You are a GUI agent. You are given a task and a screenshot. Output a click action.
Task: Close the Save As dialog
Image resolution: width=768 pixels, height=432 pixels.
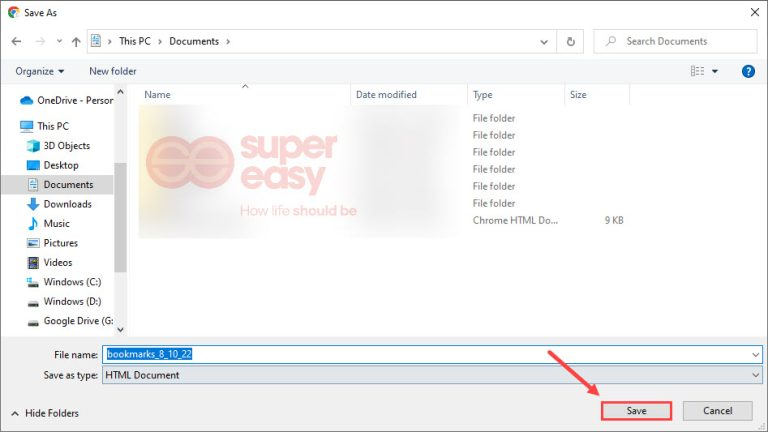tap(755, 12)
